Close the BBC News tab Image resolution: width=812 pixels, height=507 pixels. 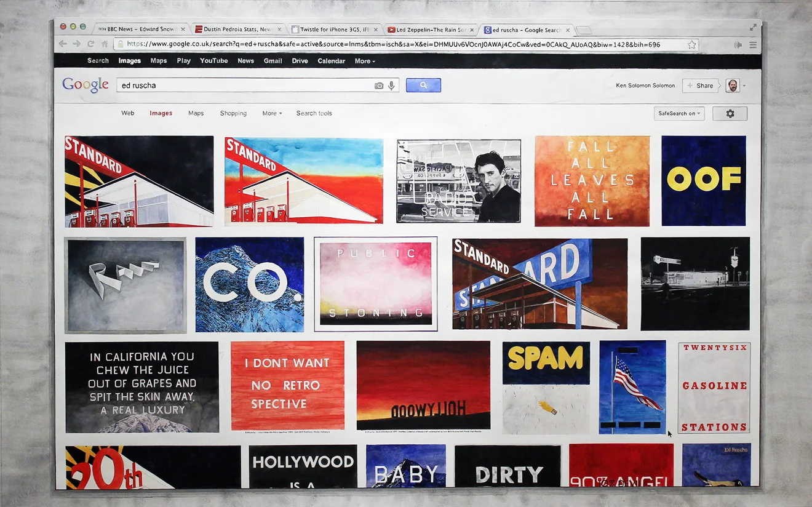coord(183,30)
